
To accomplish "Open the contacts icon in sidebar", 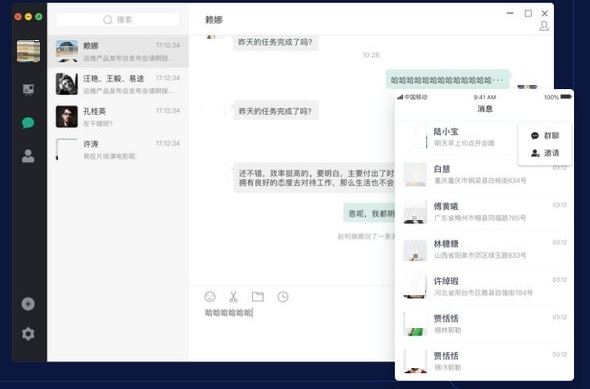I will pos(28,156).
